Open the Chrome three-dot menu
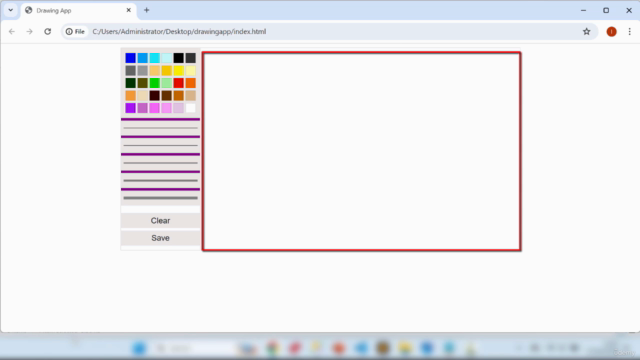 pyautogui.click(x=629, y=31)
